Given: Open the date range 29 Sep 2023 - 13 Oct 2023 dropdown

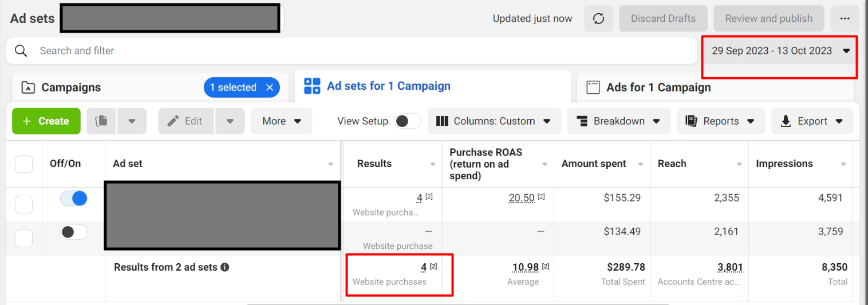Looking at the screenshot, I should pyautogui.click(x=780, y=51).
